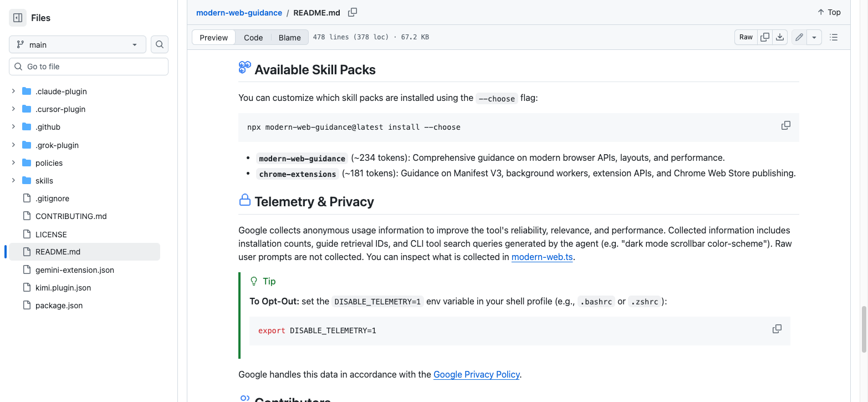Collapse the file tree side panel
This screenshot has height=402, width=868.
pos(18,18)
